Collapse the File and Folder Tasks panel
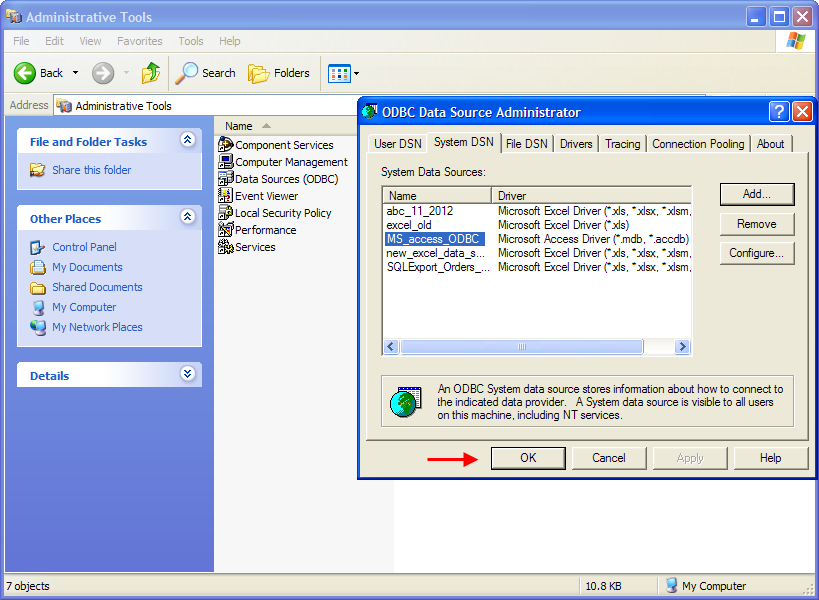This screenshot has width=819, height=600. [188, 139]
